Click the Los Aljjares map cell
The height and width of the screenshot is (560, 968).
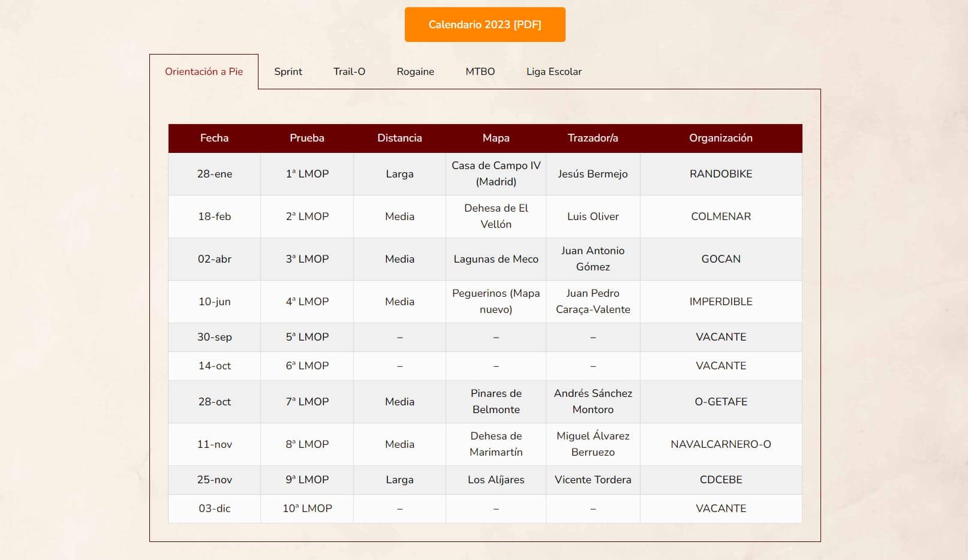pyautogui.click(x=496, y=480)
